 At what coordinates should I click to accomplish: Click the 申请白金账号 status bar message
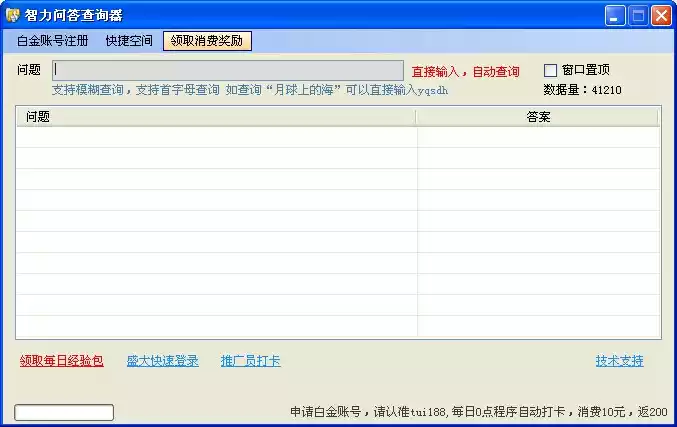click(478, 412)
